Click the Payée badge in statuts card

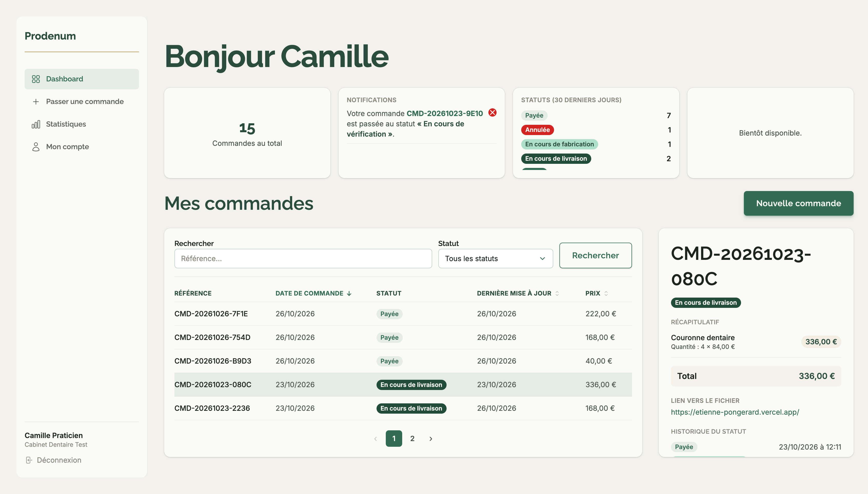click(x=534, y=116)
